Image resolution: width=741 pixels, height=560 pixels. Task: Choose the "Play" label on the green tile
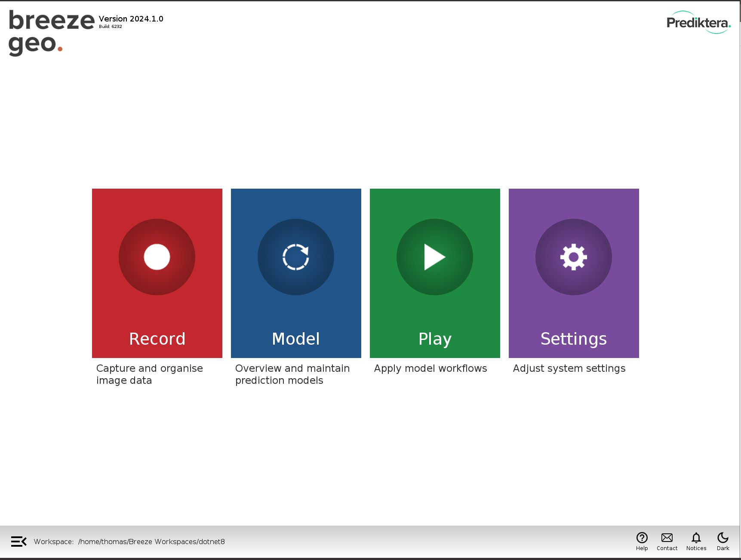435,339
